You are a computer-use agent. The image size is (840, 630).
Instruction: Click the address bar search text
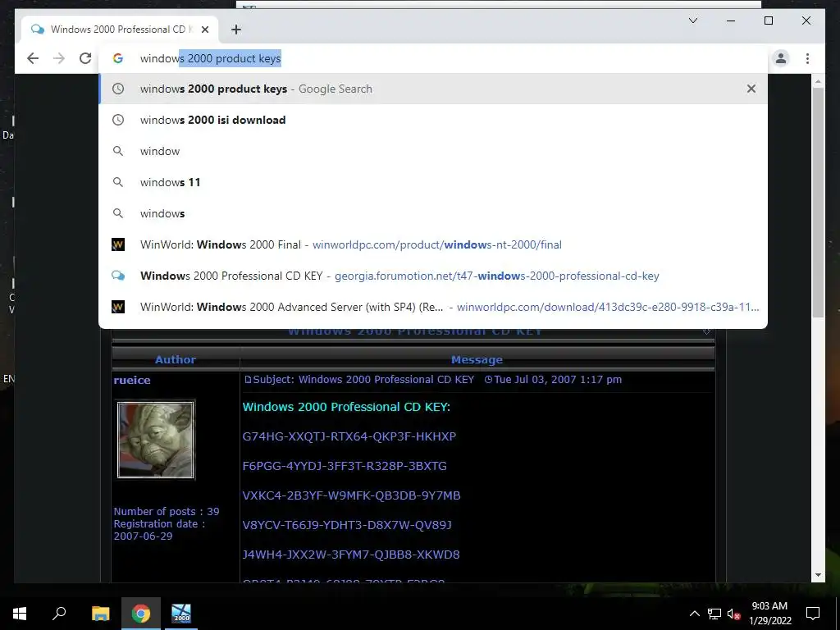pyautogui.click(x=211, y=58)
